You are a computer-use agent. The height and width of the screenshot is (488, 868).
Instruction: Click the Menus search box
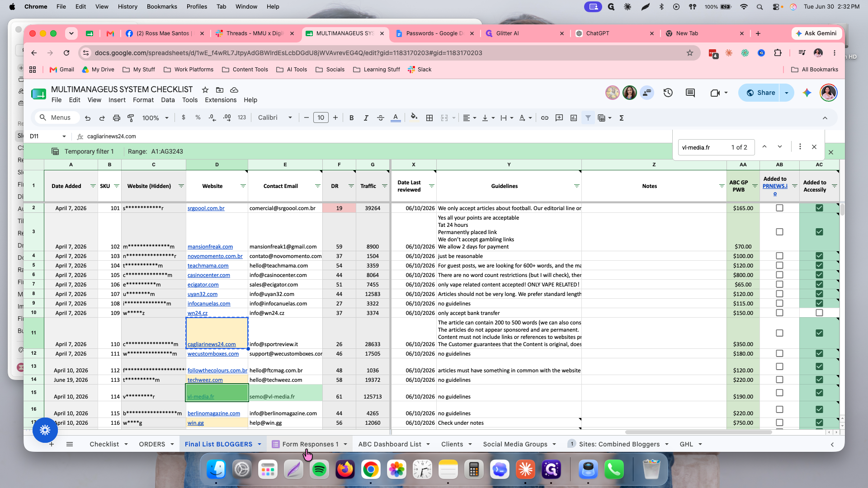(57, 118)
